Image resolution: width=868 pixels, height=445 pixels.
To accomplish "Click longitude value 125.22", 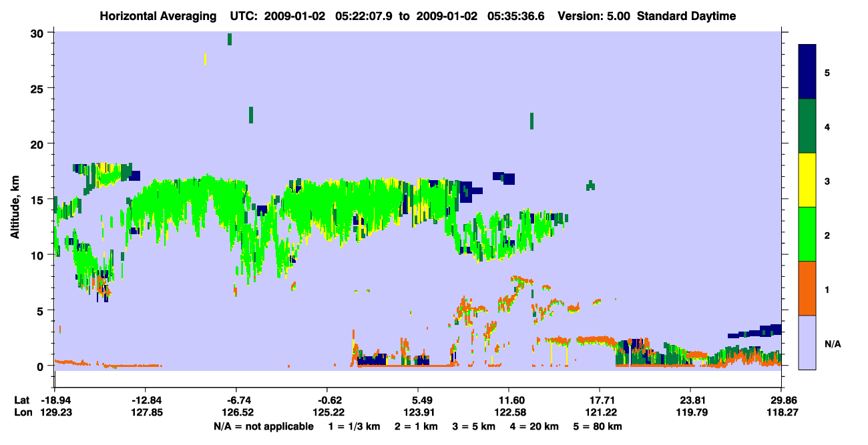I will [x=327, y=412].
